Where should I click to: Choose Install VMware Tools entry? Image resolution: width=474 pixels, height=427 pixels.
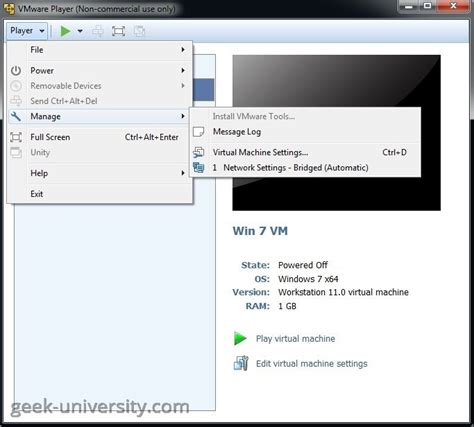305,116
